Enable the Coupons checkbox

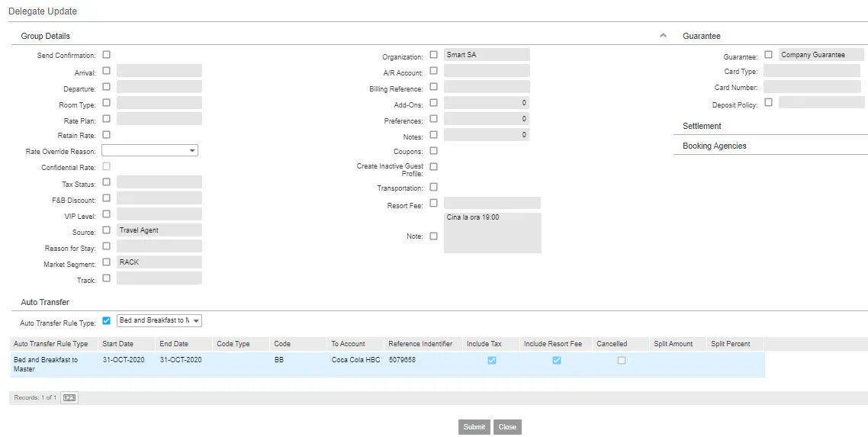433,150
